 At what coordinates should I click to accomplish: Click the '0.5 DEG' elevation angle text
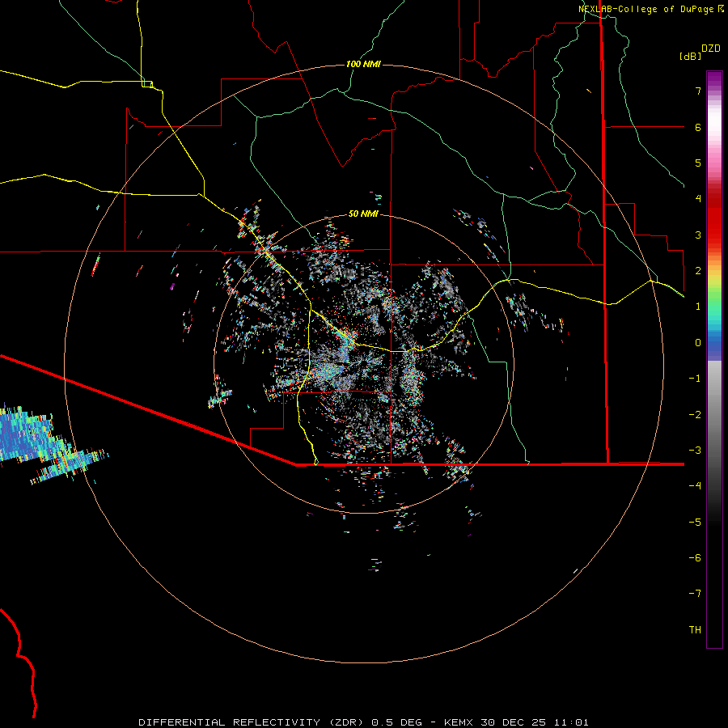397,722
